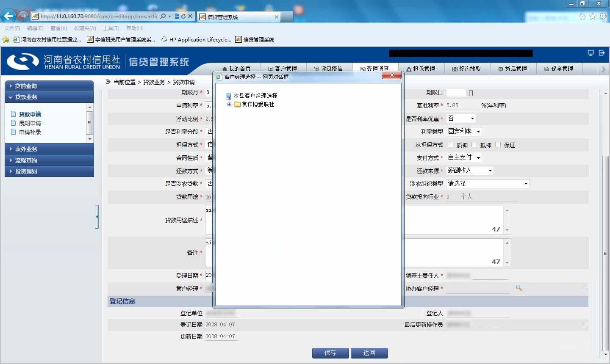Open the 利率类型 dropdown
Viewport: 610px width, 364px height.
(x=464, y=132)
